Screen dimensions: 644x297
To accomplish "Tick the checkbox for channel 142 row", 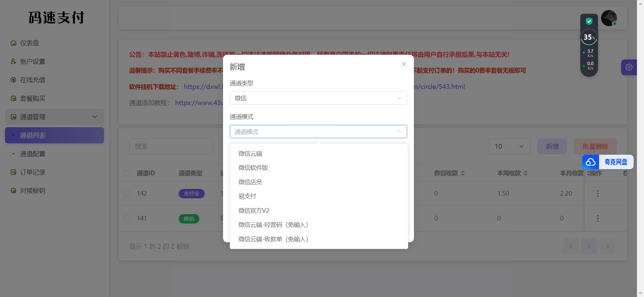I will tap(127, 193).
